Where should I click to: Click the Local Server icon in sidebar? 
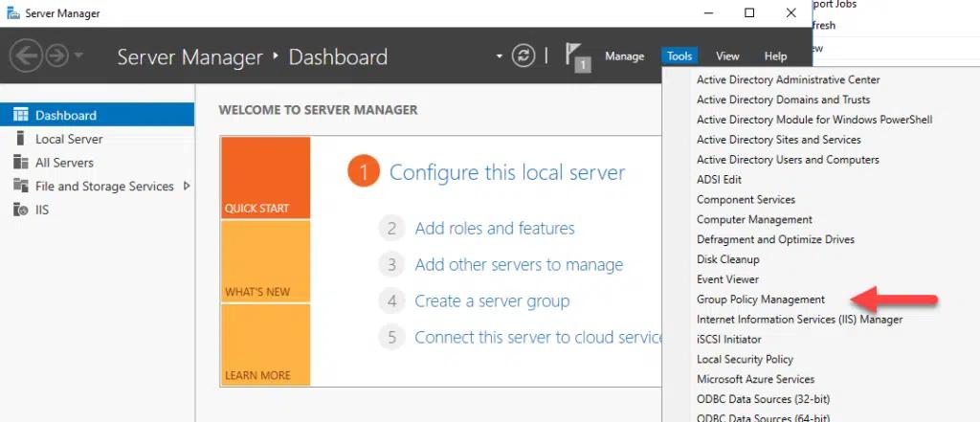(x=21, y=138)
